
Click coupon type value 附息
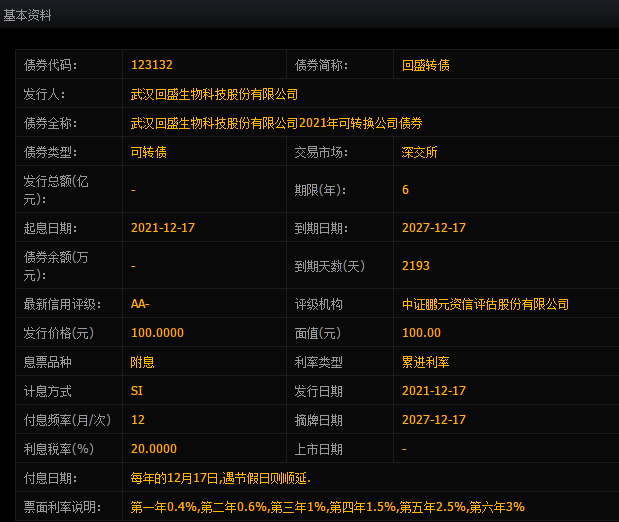[x=143, y=362]
